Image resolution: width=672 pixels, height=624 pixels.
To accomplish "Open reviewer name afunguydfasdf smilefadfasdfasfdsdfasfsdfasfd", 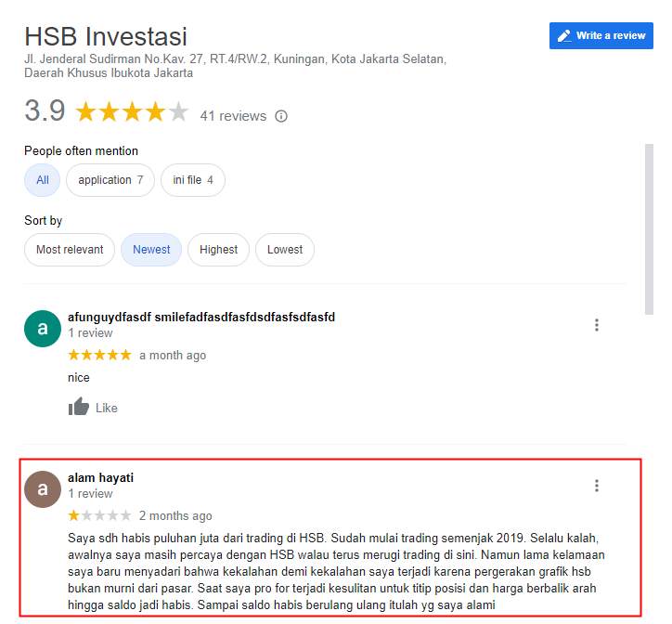I will 201,318.
